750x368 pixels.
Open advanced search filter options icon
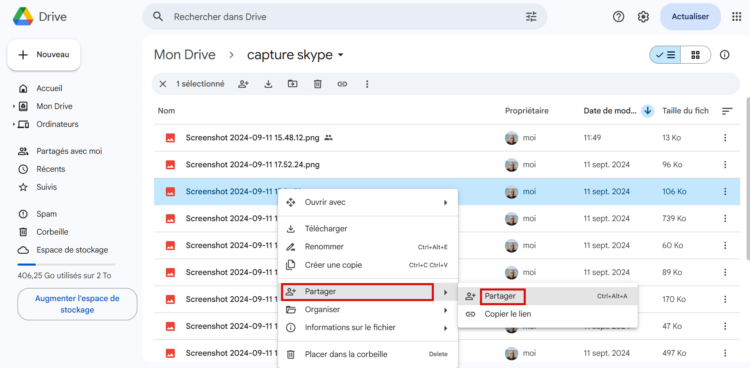tap(531, 17)
